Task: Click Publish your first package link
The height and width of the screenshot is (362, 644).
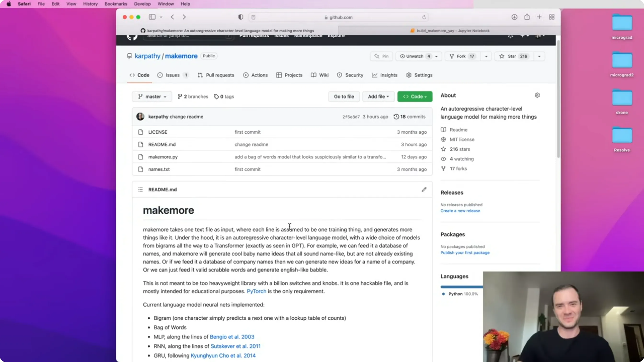Action: (465, 253)
